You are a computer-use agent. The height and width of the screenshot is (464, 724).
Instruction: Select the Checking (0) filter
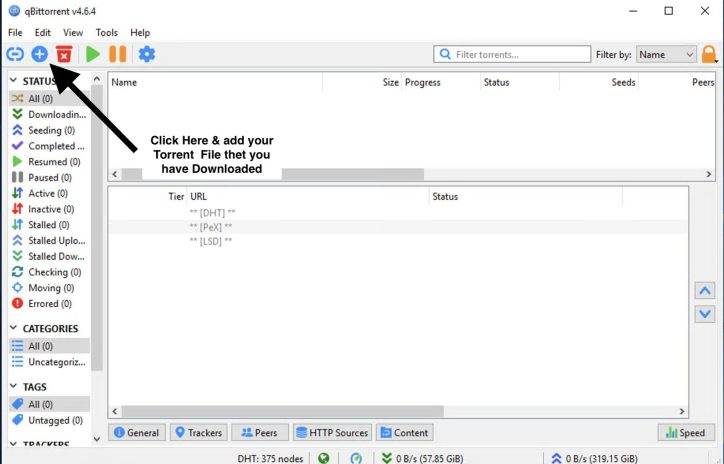pyautogui.click(x=49, y=272)
